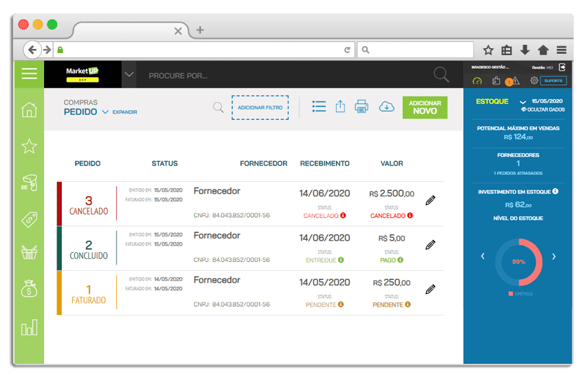Open the bar chart reports sidebar item

[29, 327]
